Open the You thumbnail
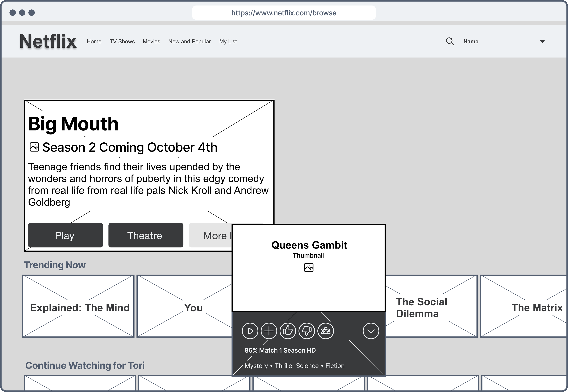This screenshot has height=392, width=568. click(184, 306)
